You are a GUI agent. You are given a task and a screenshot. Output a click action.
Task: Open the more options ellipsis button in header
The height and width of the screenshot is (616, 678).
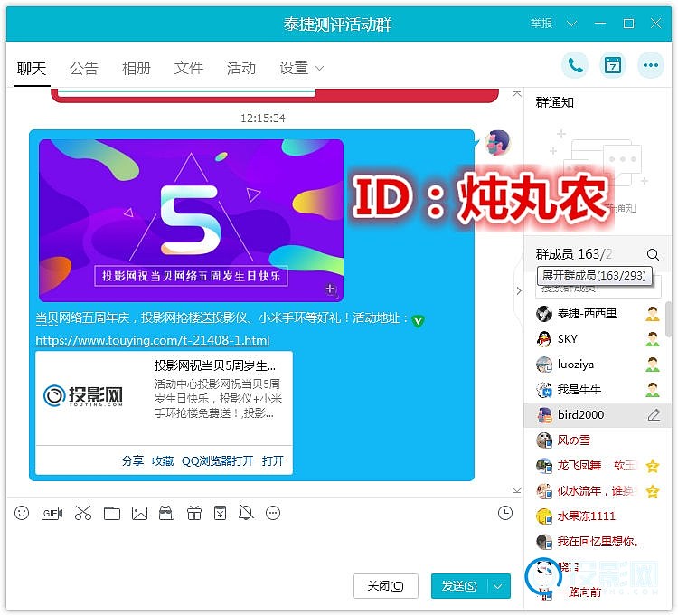[650, 65]
